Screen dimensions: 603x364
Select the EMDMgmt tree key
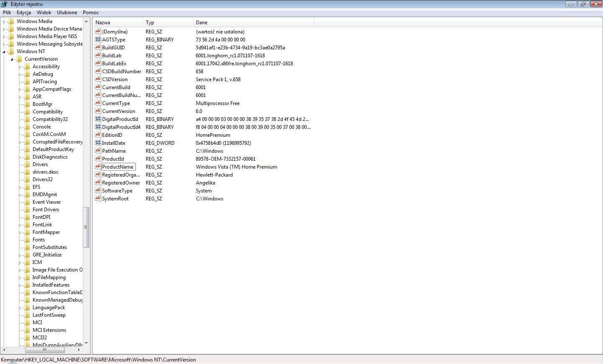(45, 195)
